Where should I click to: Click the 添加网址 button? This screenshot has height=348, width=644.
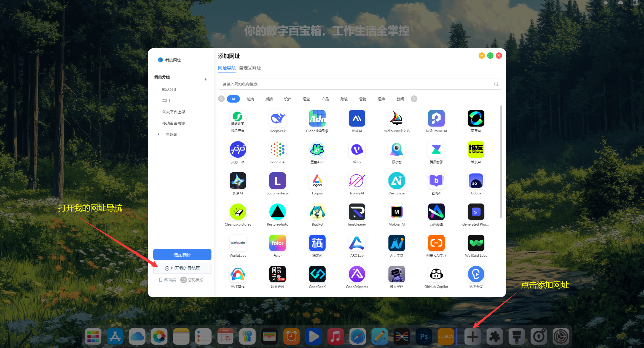(x=182, y=255)
